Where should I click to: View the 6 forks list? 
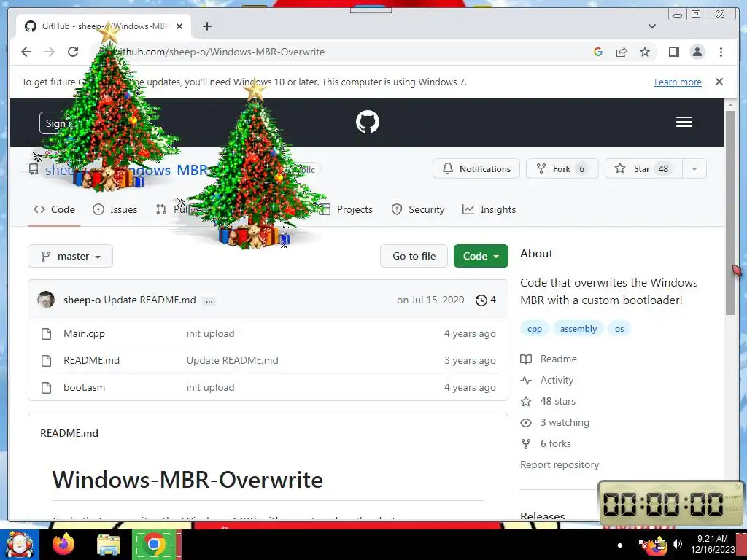[546, 444]
